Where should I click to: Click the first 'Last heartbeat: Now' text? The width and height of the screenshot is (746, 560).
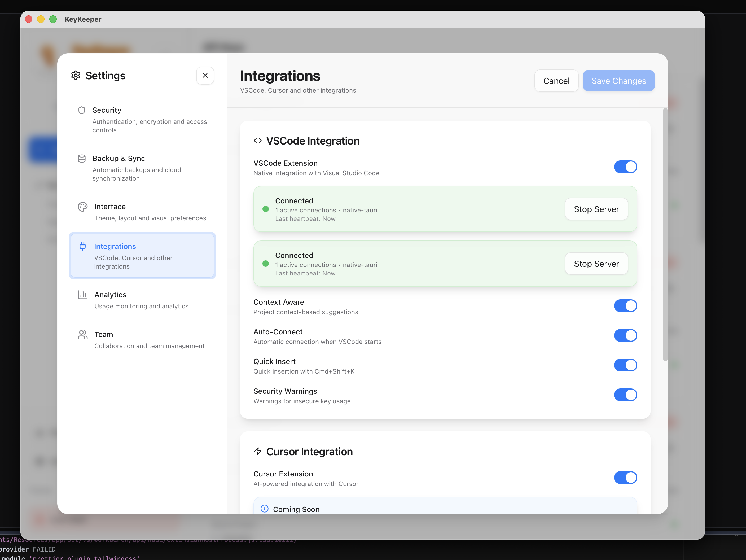click(305, 219)
